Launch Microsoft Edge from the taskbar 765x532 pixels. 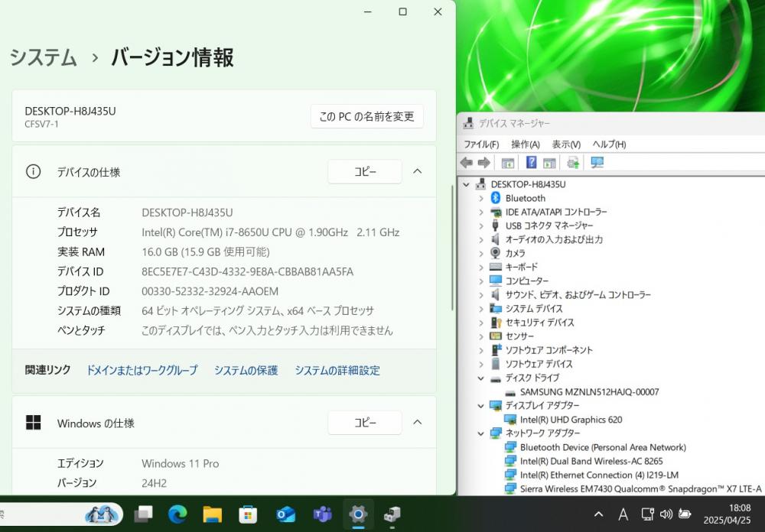tap(177, 514)
